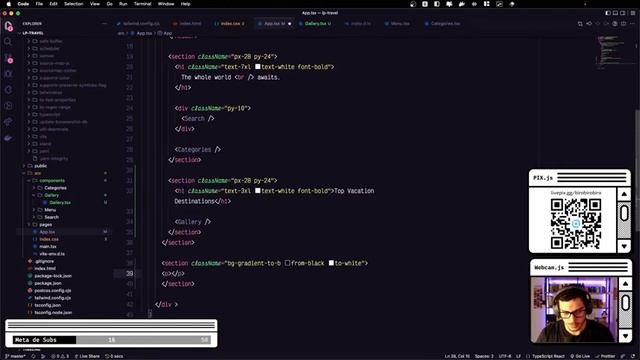Screen dimensions: 640x360
Task: Open Run and Debug view
Action: (x=8, y=74)
